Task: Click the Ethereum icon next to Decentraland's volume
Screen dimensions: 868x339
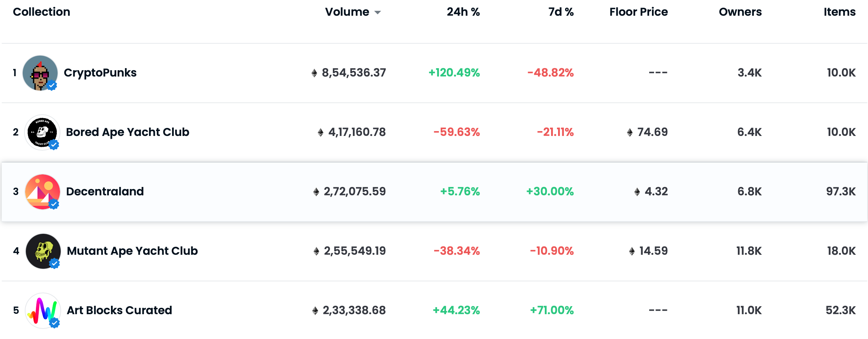Action: click(x=316, y=192)
